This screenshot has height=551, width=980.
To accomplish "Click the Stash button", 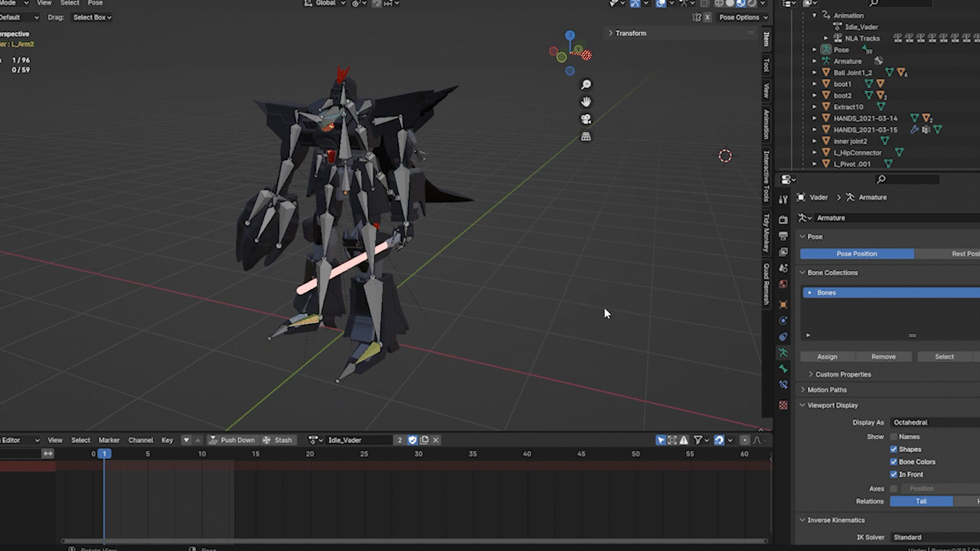I will click(x=277, y=440).
